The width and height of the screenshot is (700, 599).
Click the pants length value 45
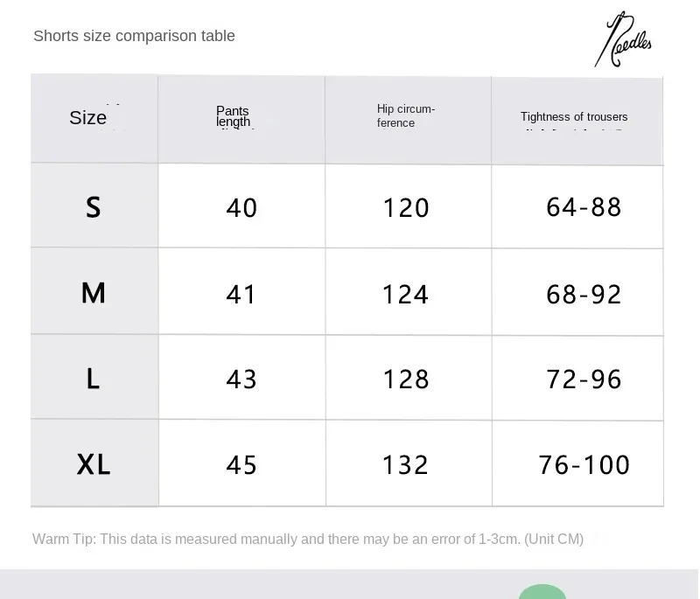[x=241, y=464]
